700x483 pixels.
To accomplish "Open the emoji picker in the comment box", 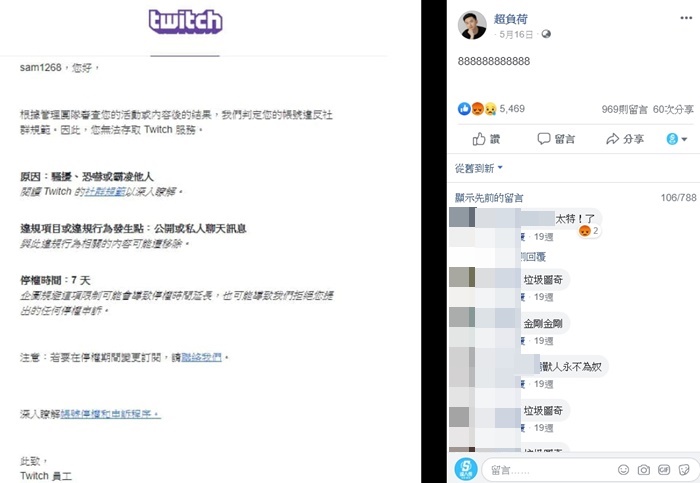I will pos(621,469).
